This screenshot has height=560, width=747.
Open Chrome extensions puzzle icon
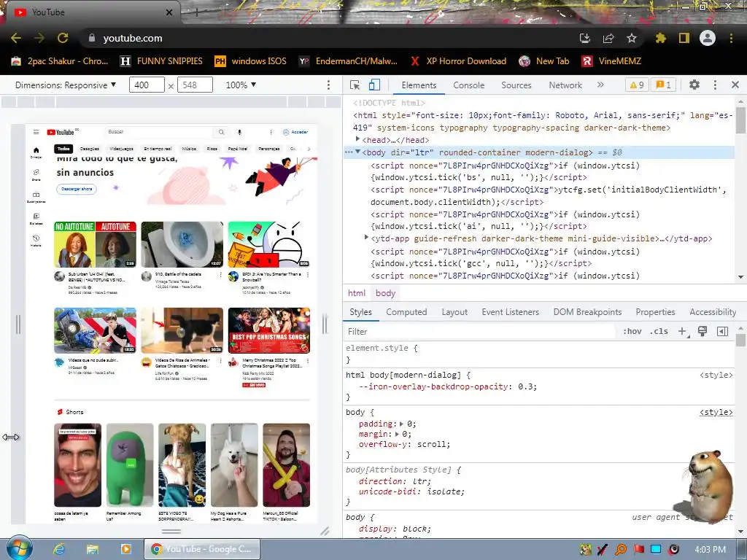click(660, 38)
